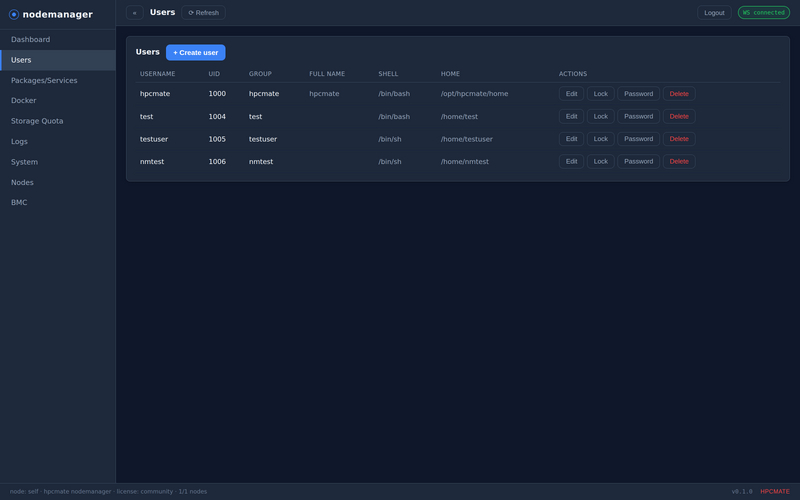This screenshot has height=500, width=800.
Task: Collapse the sidebar with the « button
Action: click(x=135, y=13)
